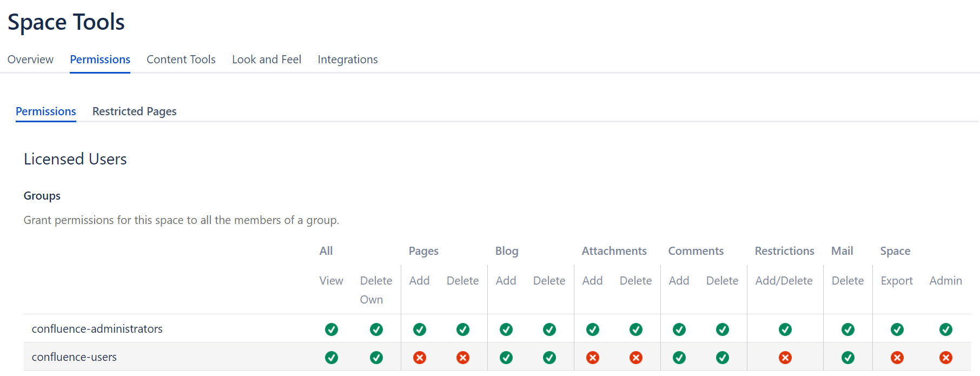This screenshot has height=376, width=980.
Task: Click the Export column label
Action: [x=897, y=281]
